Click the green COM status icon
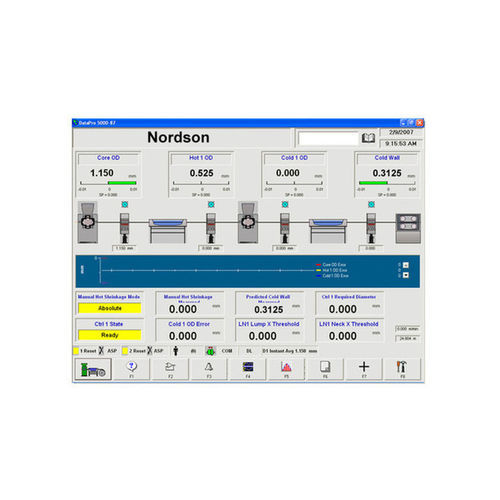This screenshot has height=500, width=500. [210, 351]
